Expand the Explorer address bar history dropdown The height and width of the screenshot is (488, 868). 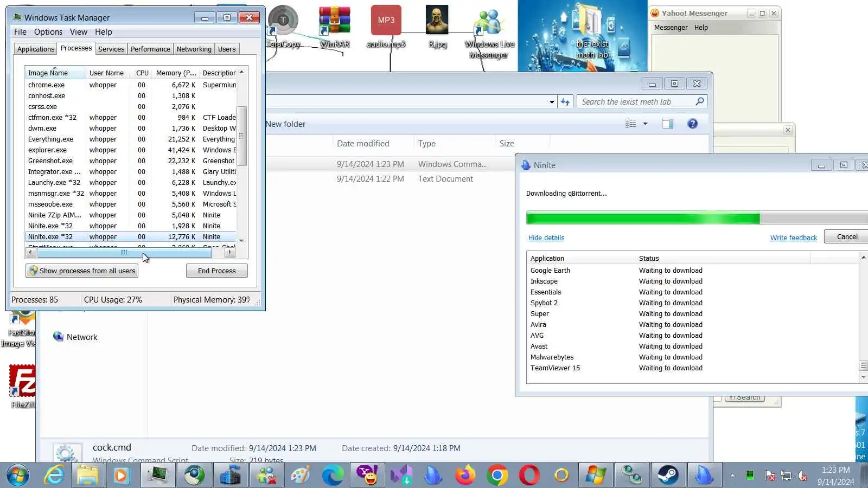click(x=552, y=102)
